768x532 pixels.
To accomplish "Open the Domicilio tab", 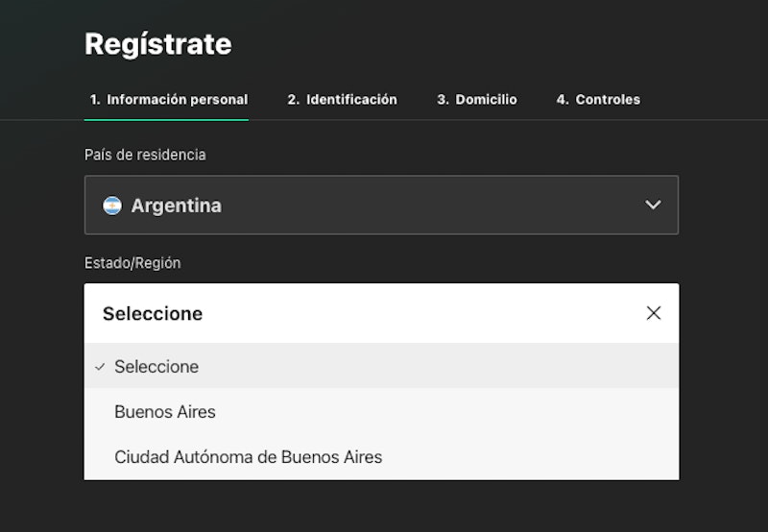I will (477, 100).
